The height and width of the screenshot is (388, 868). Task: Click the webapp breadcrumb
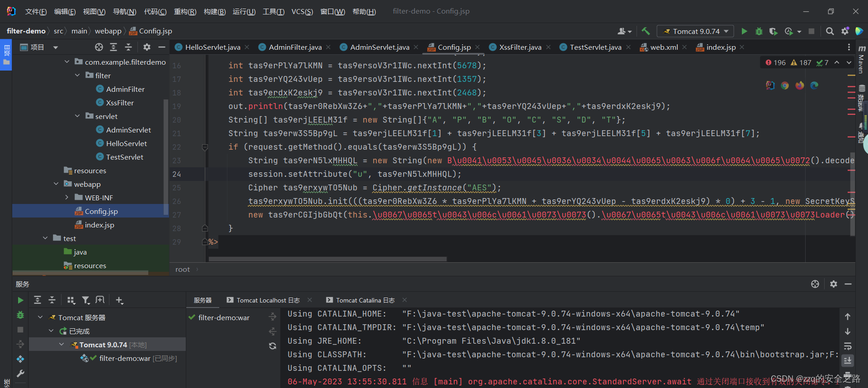108,31
